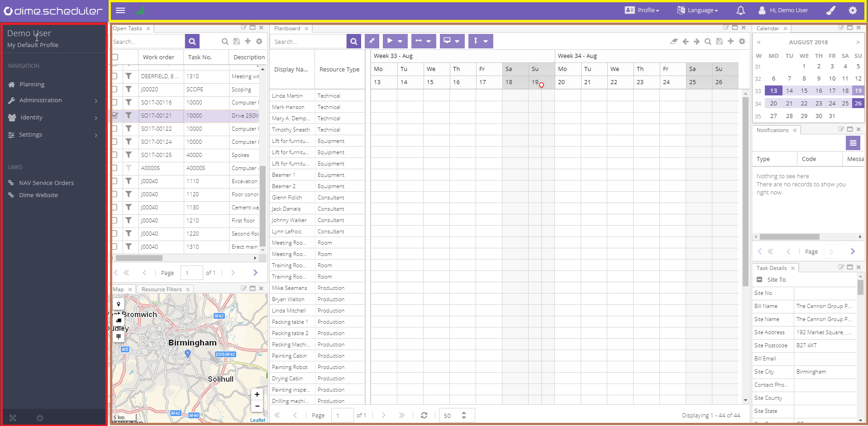Click the signal bars icon in header
The height and width of the screenshot is (426, 868).
pos(140,10)
